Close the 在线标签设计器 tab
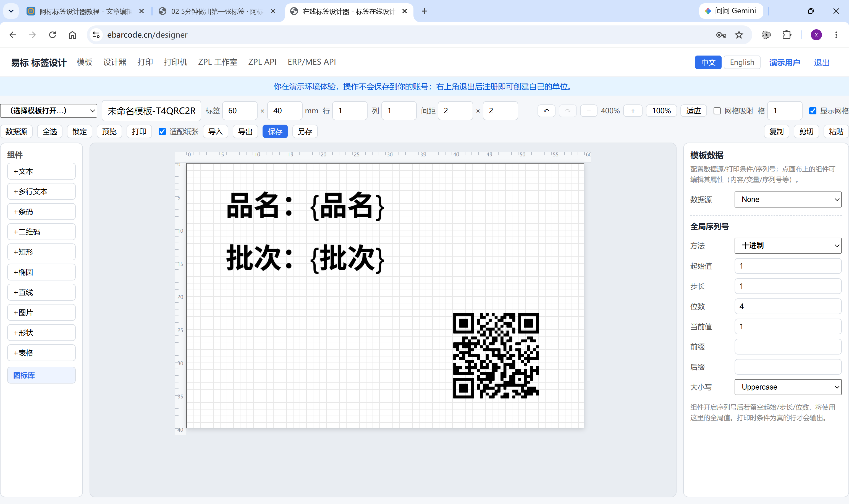This screenshot has height=504, width=849. tap(405, 11)
